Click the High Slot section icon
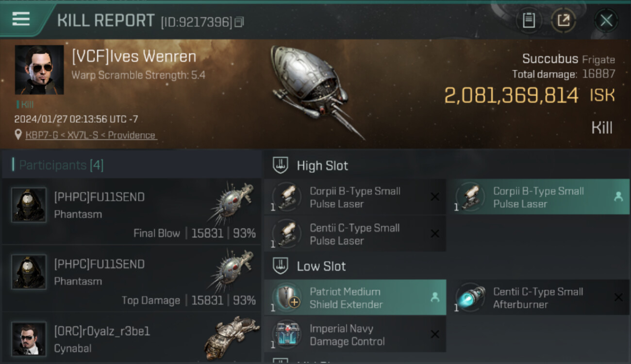Viewport: 631px width, 364px height. click(280, 165)
